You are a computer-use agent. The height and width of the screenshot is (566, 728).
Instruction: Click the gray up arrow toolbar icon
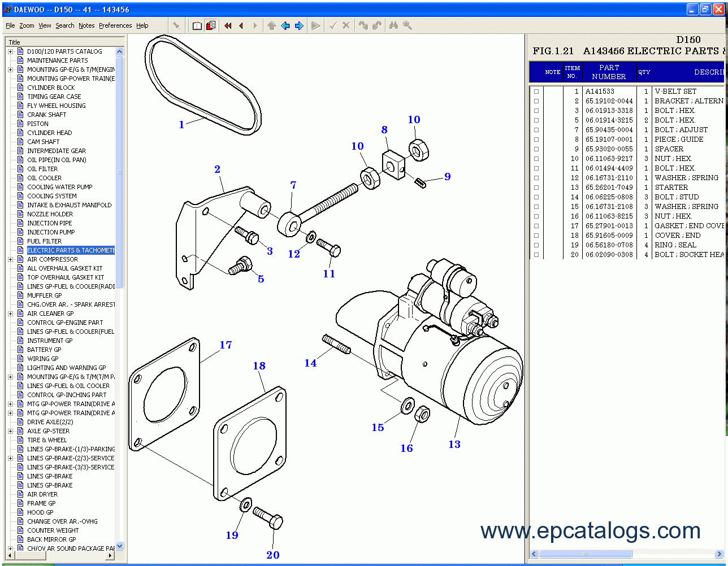tap(272, 25)
